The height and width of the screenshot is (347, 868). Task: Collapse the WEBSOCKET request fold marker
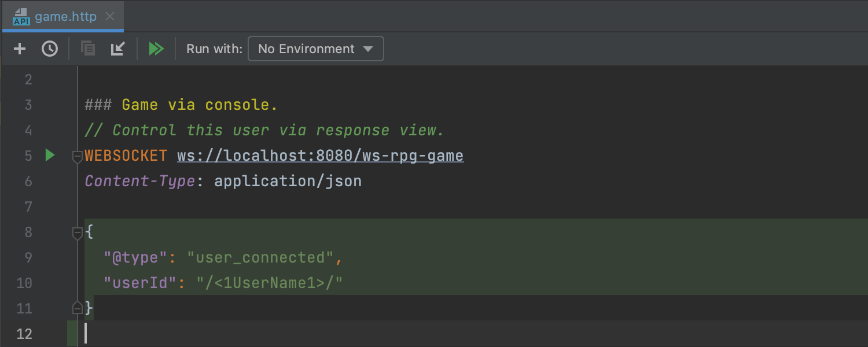[77, 156]
